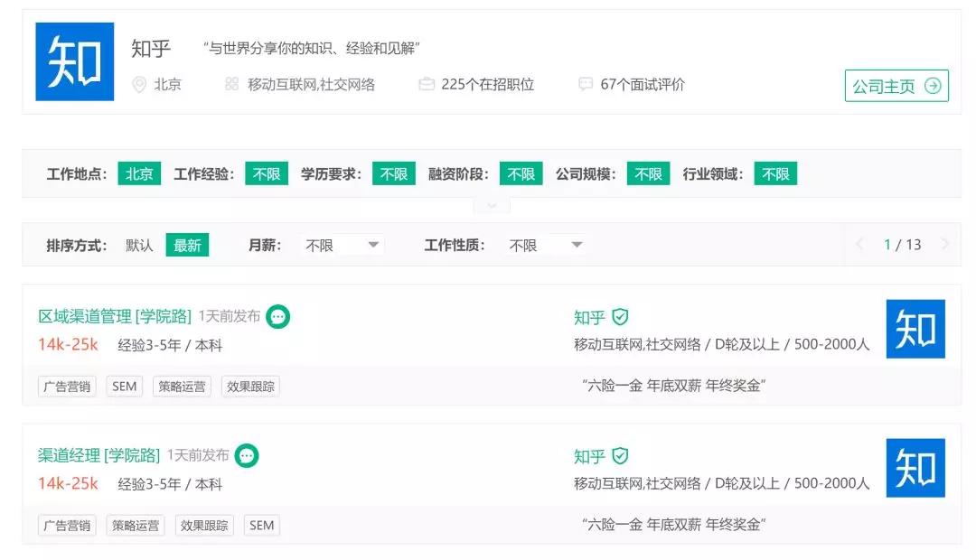Click the 广告营销 tag in first listing
This screenshot has height=560, width=976.
point(68,387)
